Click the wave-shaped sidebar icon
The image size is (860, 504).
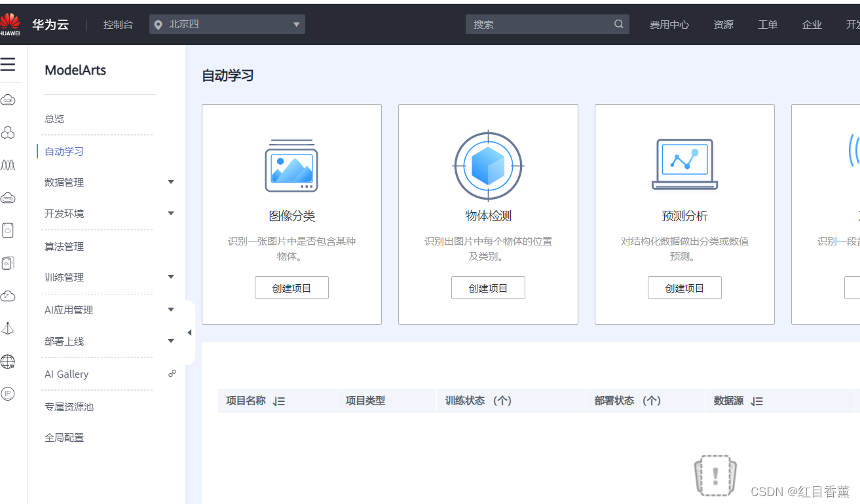pos(8,165)
